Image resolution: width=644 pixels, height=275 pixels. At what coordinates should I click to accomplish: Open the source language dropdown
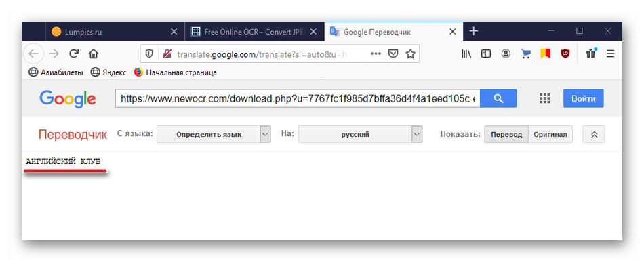click(214, 134)
